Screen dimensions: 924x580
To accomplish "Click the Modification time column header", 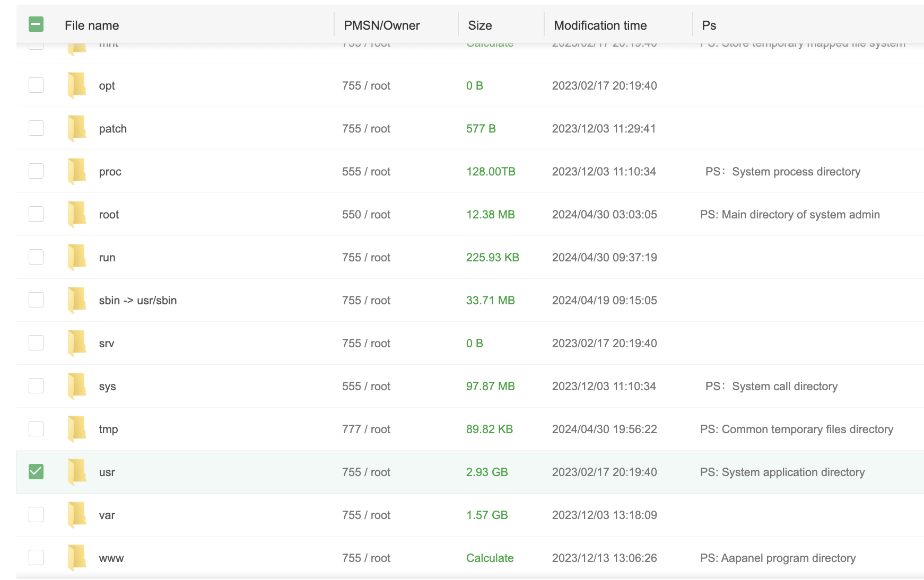I will [600, 25].
